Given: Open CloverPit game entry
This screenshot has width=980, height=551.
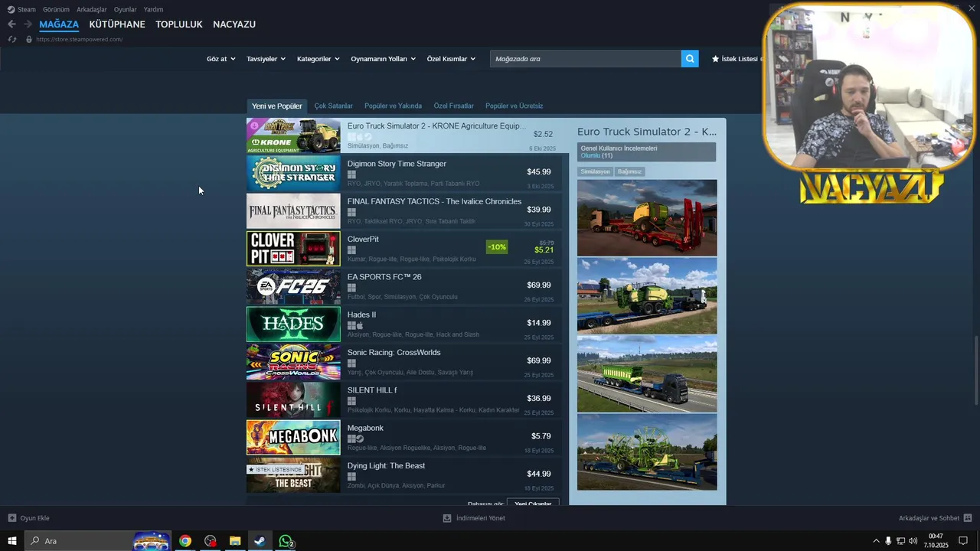Looking at the screenshot, I should point(404,248).
